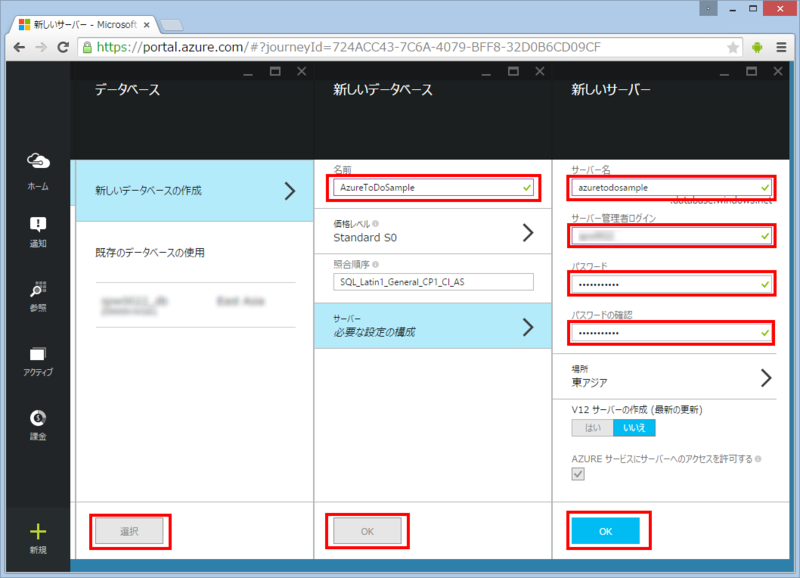Click the 選択 button in database blade
The image size is (800, 578).
point(130,531)
